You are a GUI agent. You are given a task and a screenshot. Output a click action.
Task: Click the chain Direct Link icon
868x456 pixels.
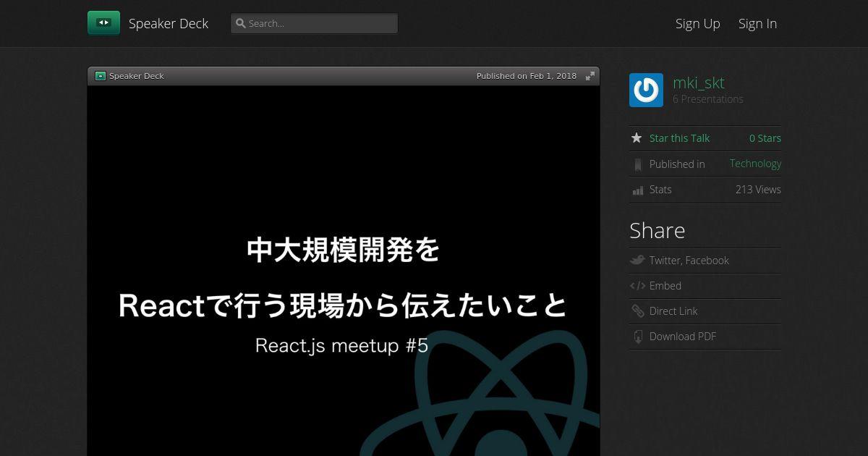(x=637, y=311)
